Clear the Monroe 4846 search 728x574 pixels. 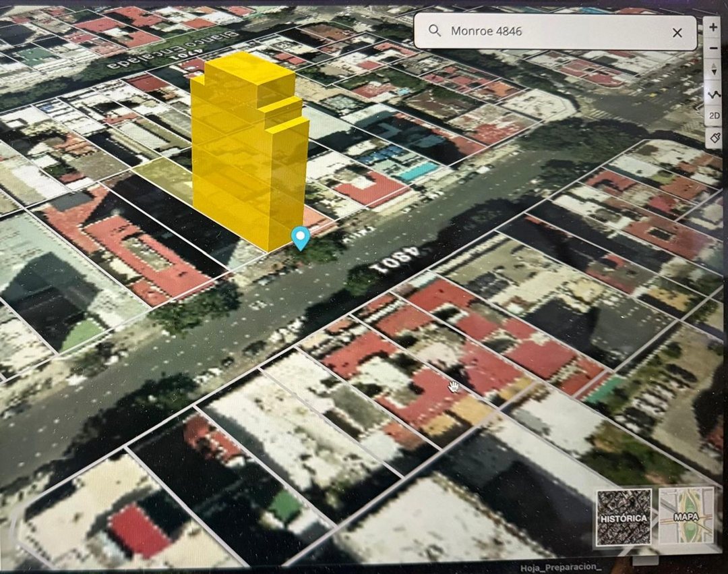click(677, 32)
